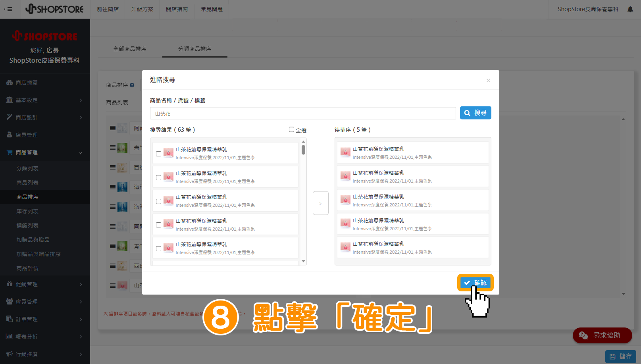Open 店員管理 in the sidebar
This screenshot has width=641, height=364.
tap(45, 135)
